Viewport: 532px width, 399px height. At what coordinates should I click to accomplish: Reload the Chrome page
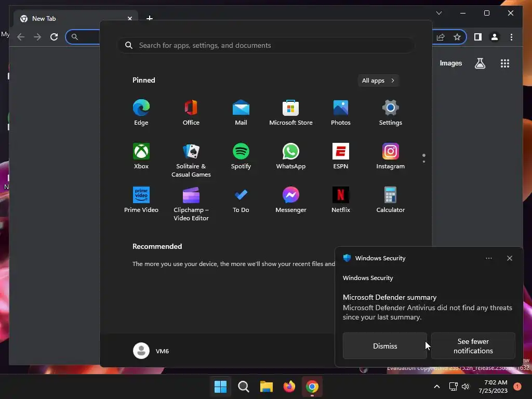54,37
